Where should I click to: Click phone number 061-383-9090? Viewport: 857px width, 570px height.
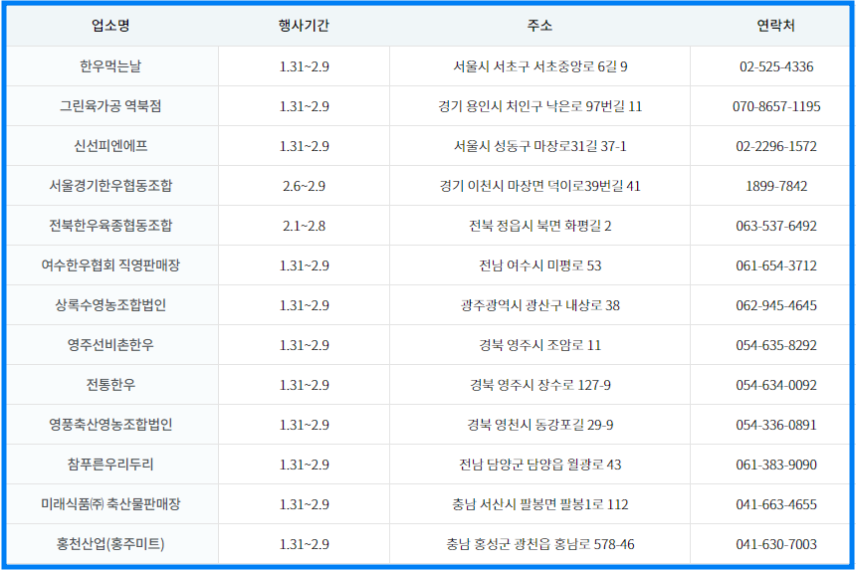click(776, 465)
